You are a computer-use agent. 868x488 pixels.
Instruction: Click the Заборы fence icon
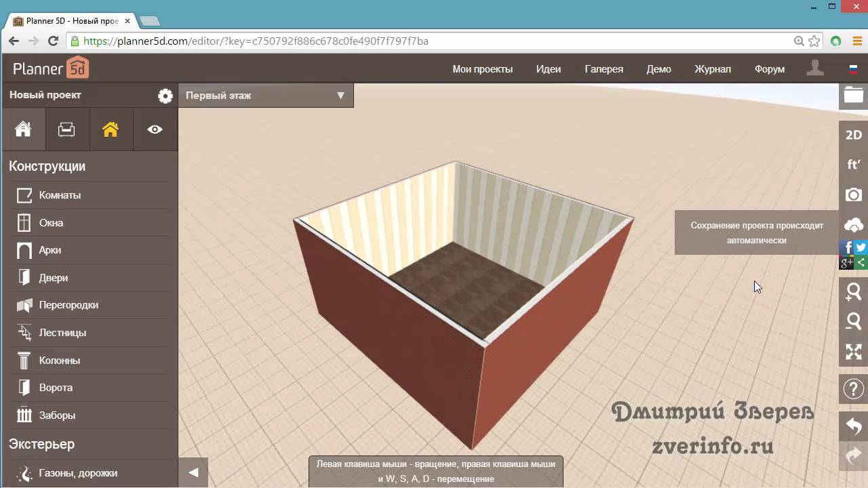tap(24, 415)
